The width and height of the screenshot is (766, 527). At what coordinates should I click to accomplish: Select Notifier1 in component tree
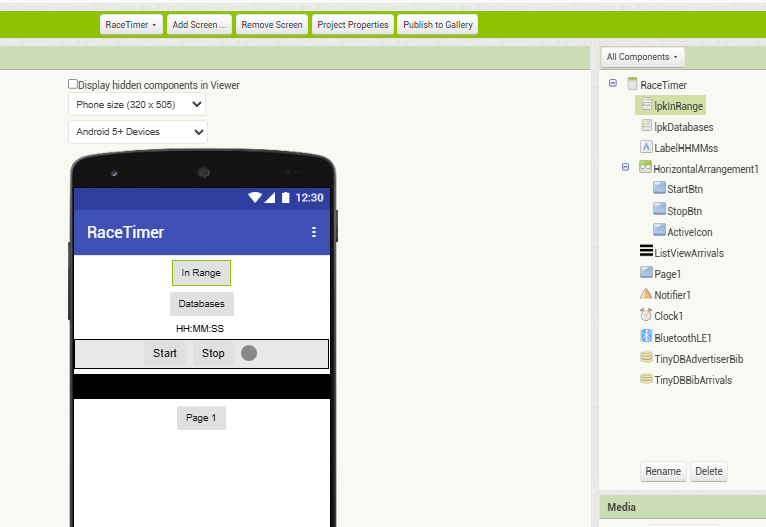672,295
